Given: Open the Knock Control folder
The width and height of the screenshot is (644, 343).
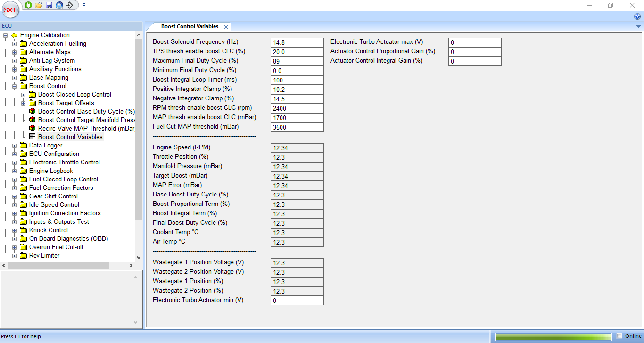Looking at the screenshot, I should tap(48, 230).
